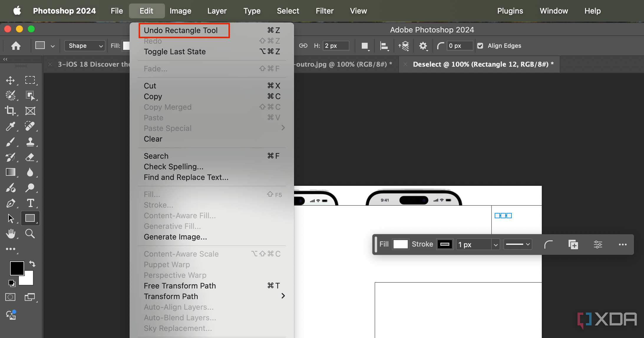Collapse the tools panel double arrows
Viewport: 644px width, 338px height.
pos(5,59)
